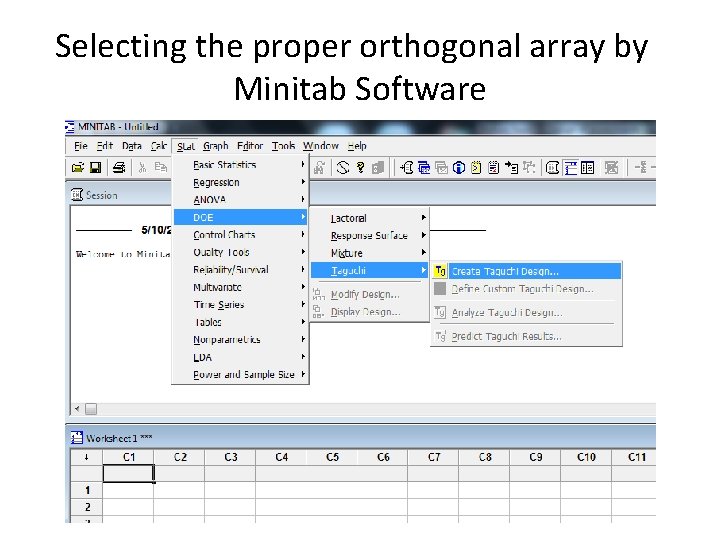Image resolution: width=720 pixels, height=540 pixels.
Task: Click the Show History toolbar icon
Action: (x=476, y=168)
